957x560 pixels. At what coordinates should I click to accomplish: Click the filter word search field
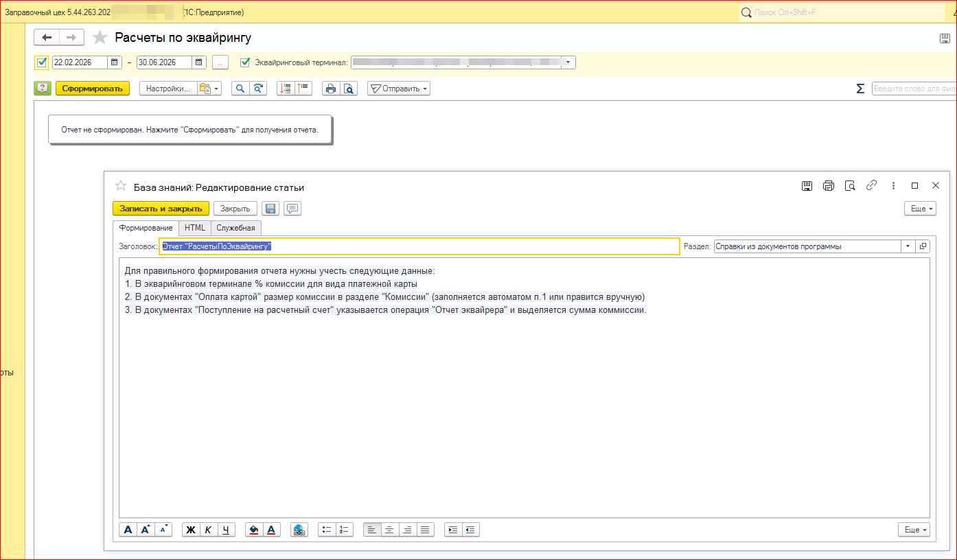[914, 89]
